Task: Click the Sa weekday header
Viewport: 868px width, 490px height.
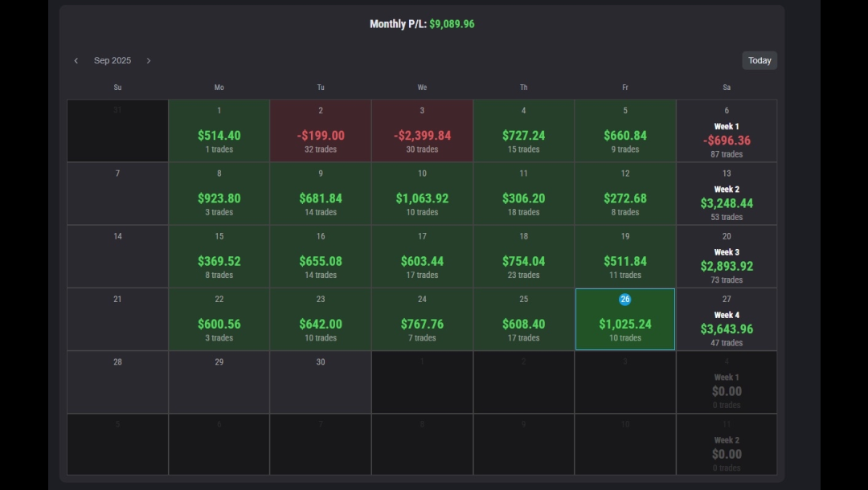Action: click(727, 88)
